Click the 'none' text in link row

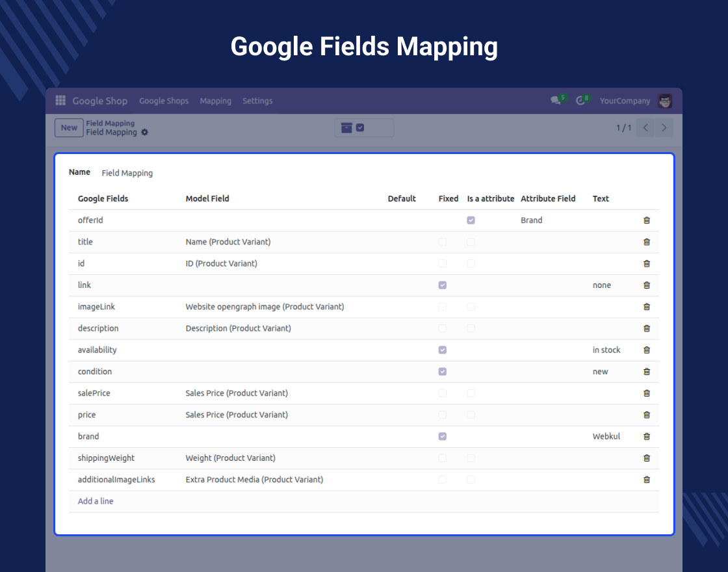tap(602, 285)
